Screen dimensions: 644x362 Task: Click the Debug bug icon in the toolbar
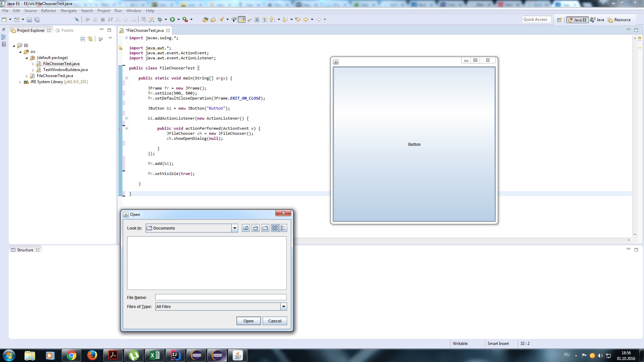(x=160, y=19)
